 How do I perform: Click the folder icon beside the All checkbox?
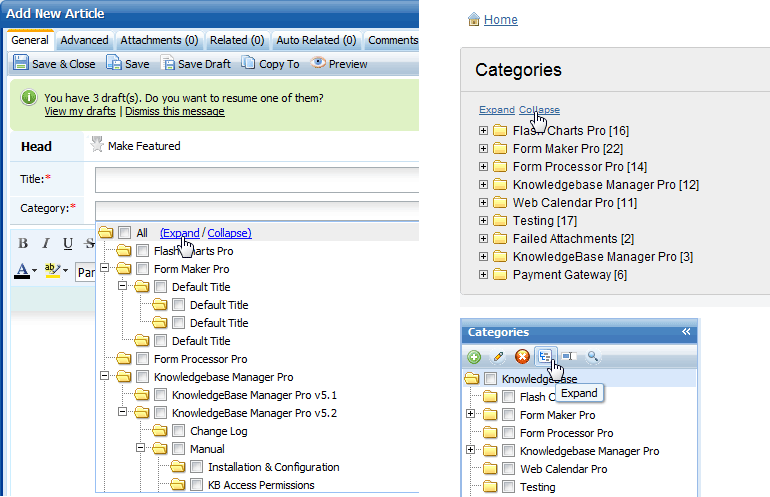pyautogui.click(x=106, y=232)
